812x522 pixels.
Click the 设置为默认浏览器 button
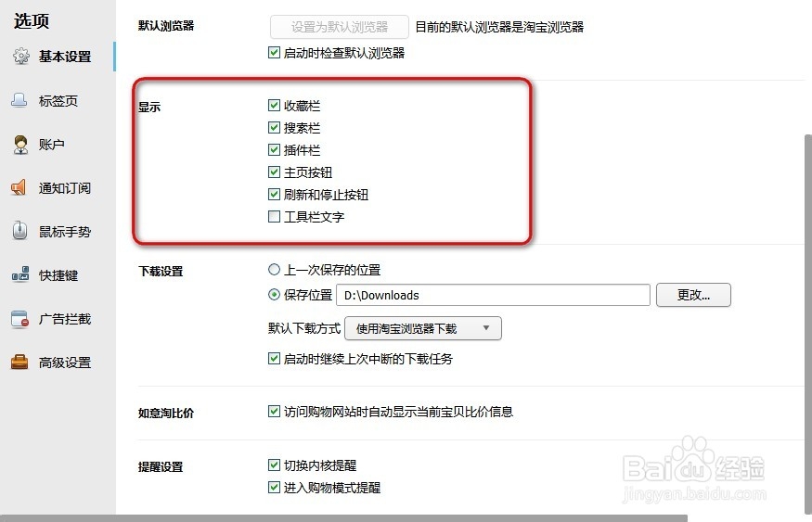[339, 27]
